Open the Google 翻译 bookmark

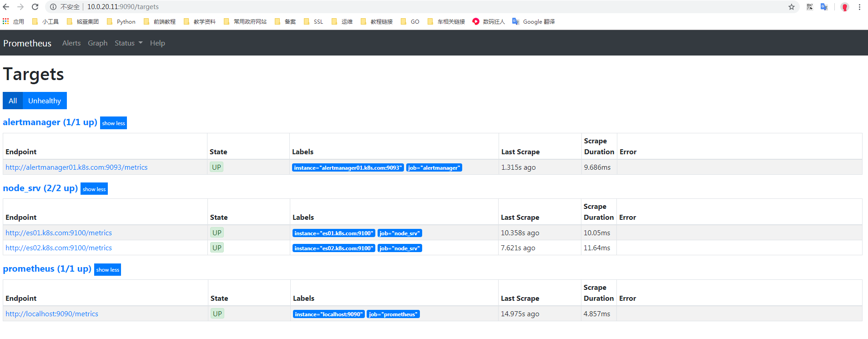534,21
